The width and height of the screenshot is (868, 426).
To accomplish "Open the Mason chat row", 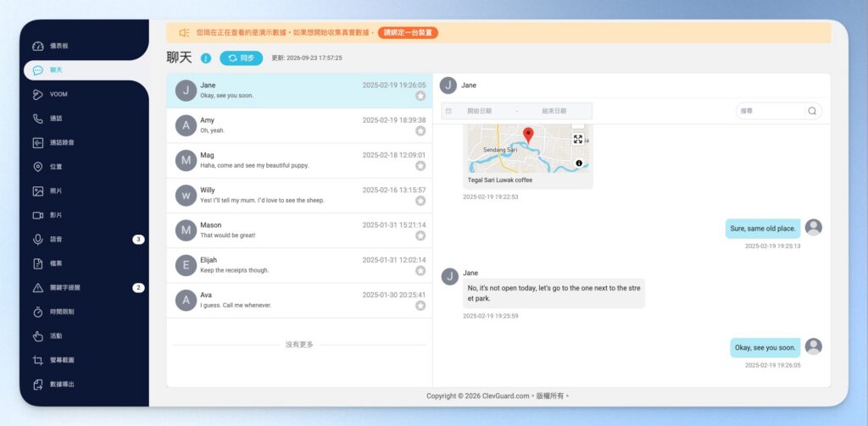I will tap(299, 230).
